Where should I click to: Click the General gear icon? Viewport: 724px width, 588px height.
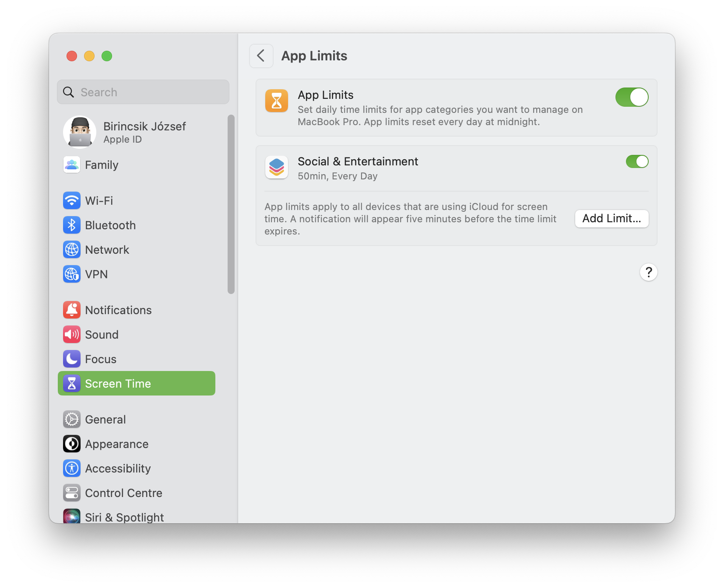pyautogui.click(x=72, y=420)
